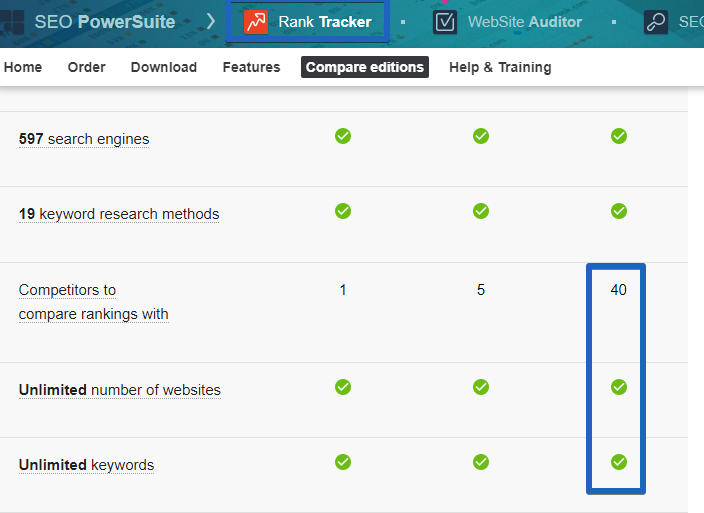This screenshot has height=513, width=704.
Task: Click first-column checkmark for Unlimited keywords
Action: click(343, 462)
